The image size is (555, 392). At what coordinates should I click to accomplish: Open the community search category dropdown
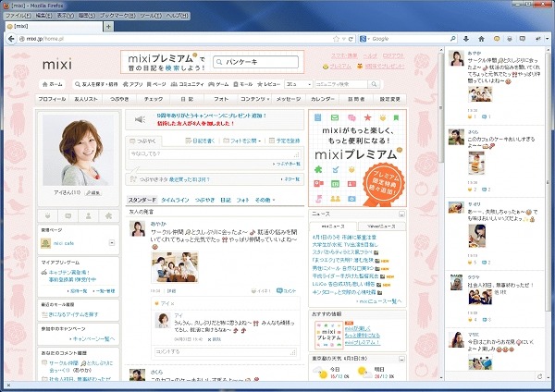click(x=299, y=84)
